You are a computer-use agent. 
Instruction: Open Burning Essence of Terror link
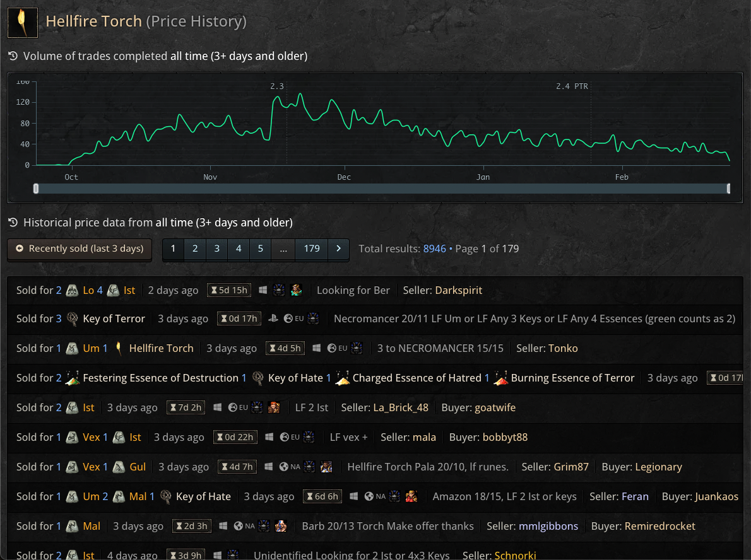(573, 378)
